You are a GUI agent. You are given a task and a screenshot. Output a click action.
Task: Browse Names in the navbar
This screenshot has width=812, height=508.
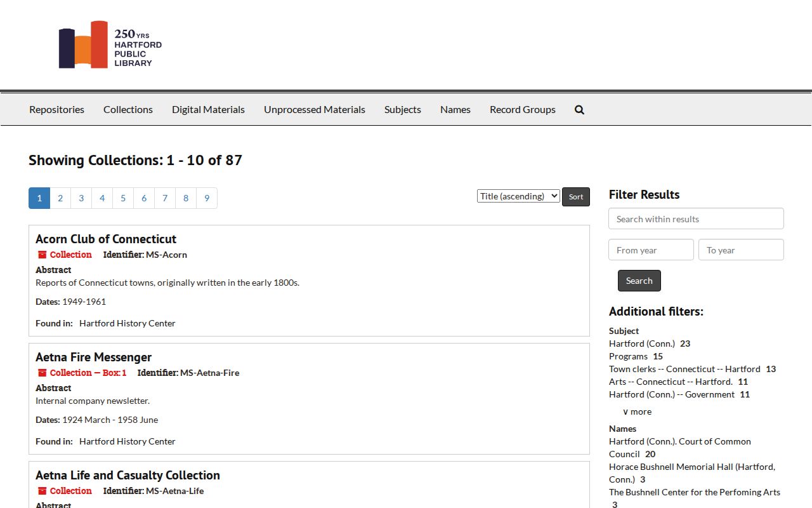click(455, 109)
